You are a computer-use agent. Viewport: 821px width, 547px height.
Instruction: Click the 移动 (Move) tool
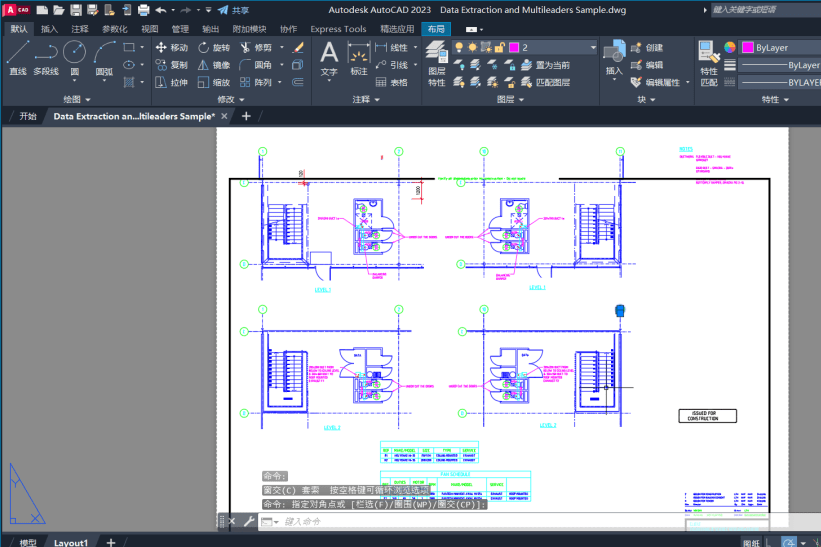[172, 48]
